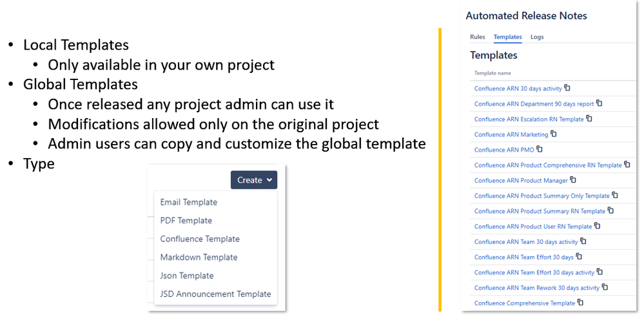Open Confluence ARN PMO link

point(504,150)
